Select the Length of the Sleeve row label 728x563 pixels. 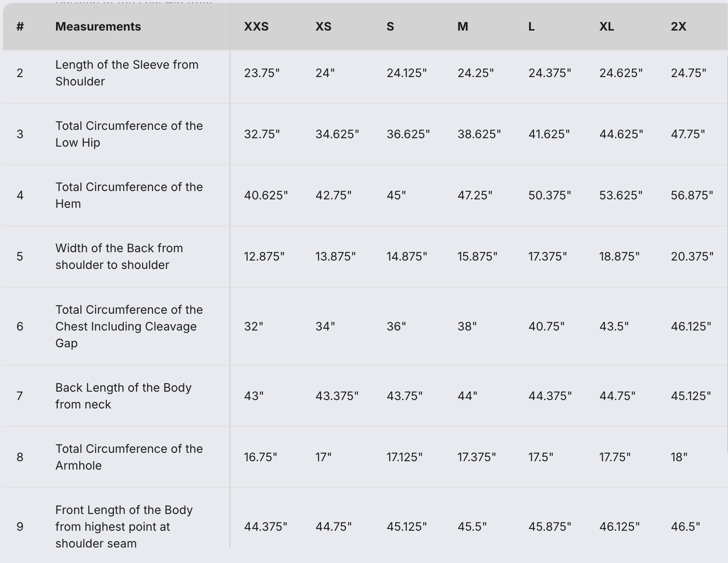tap(126, 73)
